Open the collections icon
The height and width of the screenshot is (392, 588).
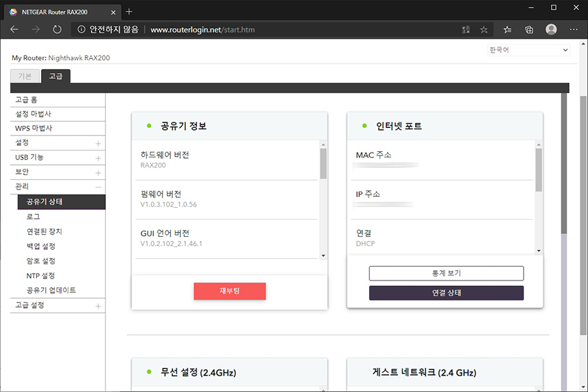tap(529, 29)
